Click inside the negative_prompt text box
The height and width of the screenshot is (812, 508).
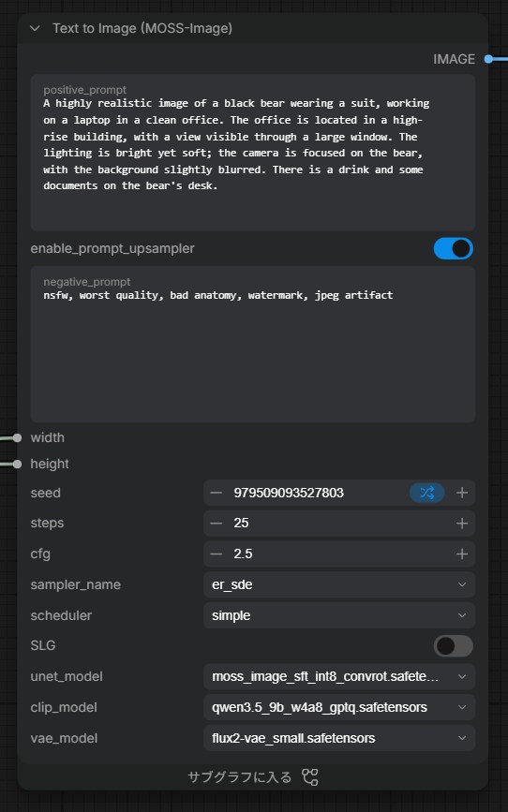pos(253,345)
